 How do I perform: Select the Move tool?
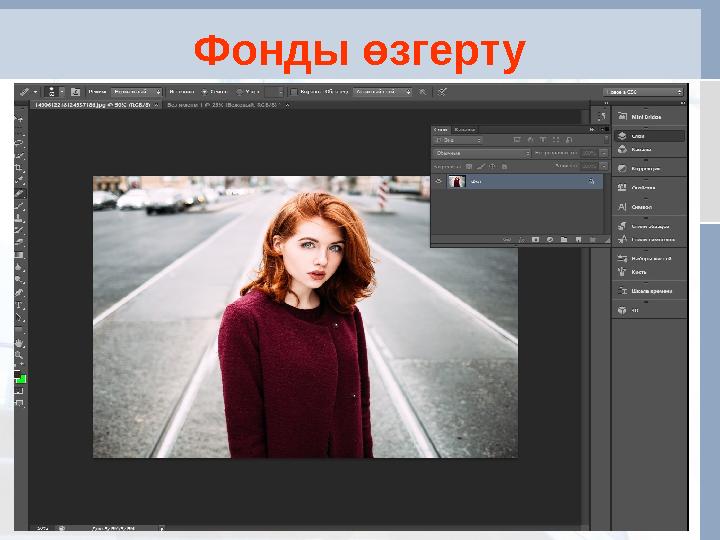coord(19,118)
